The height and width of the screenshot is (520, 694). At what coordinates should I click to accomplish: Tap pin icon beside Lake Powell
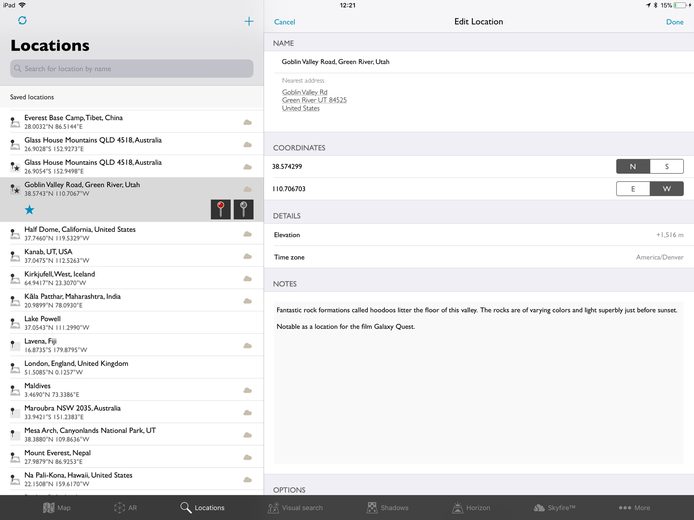pos(15,323)
